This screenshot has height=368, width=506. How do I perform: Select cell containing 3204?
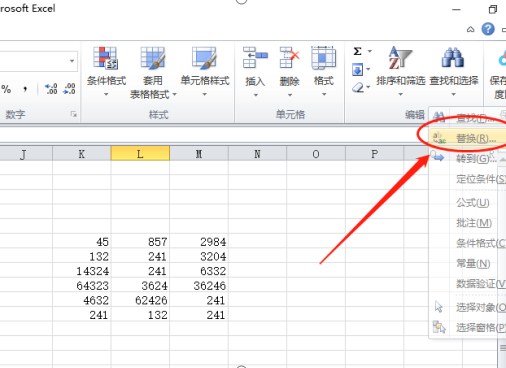point(199,256)
